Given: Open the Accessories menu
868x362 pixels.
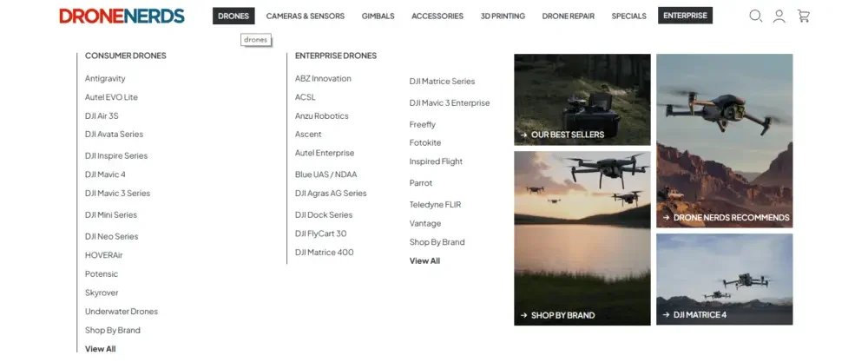Looking at the screenshot, I should (437, 16).
